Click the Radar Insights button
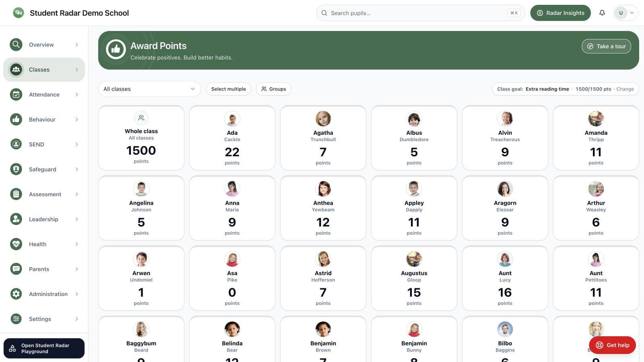644x362 pixels. (x=560, y=13)
